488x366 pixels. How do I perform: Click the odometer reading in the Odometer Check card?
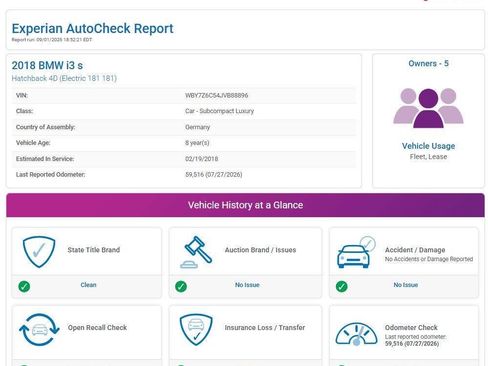412,344
